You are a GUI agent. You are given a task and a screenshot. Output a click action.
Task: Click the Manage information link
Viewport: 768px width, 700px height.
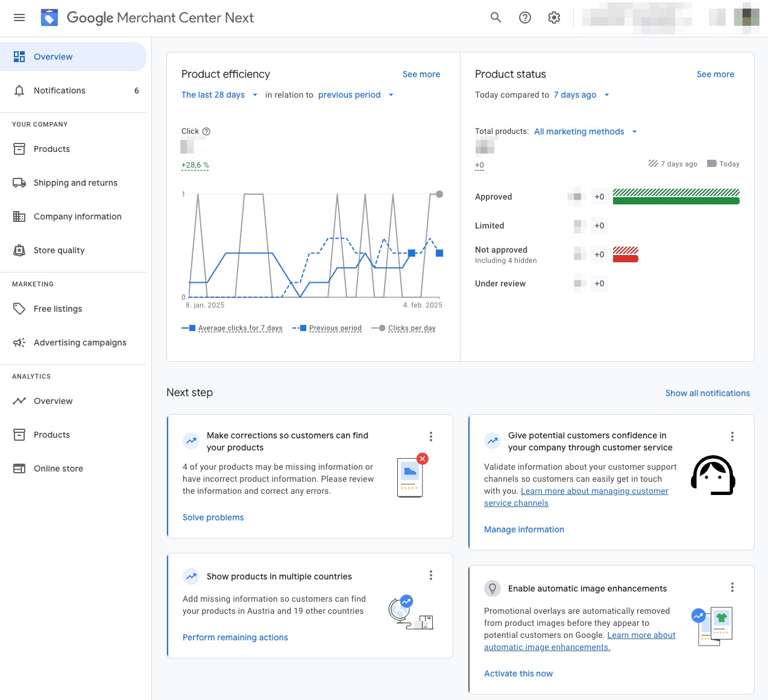pos(524,529)
